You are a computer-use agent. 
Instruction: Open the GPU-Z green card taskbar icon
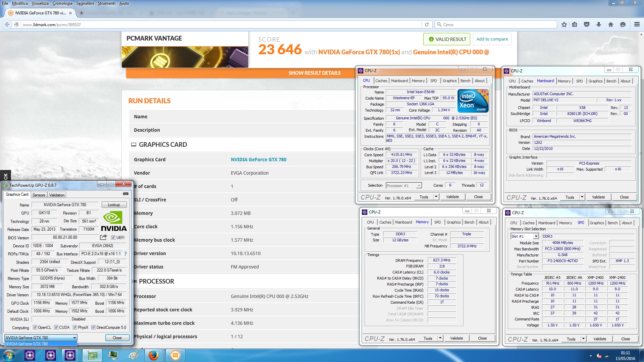coord(92,355)
